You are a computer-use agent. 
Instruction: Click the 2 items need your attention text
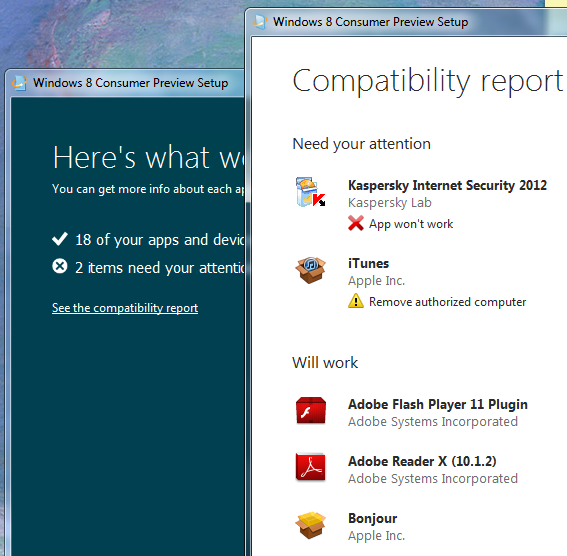pyautogui.click(x=160, y=268)
